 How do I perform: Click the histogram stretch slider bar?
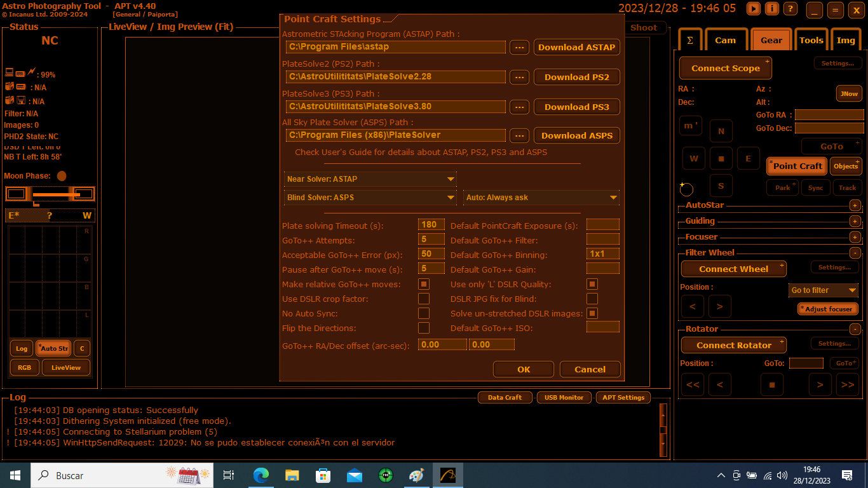50,194
